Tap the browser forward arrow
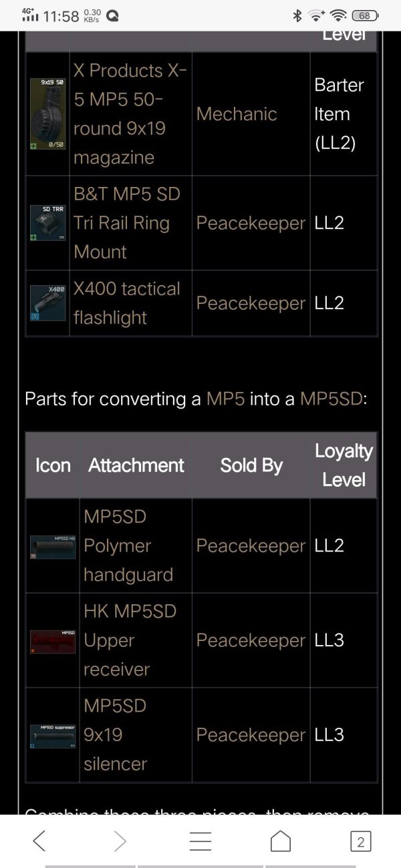 click(x=120, y=841)
